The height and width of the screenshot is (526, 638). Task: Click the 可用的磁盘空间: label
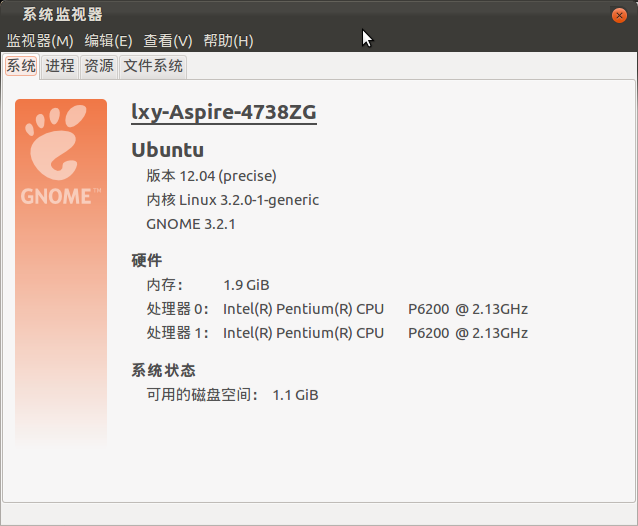202,395
